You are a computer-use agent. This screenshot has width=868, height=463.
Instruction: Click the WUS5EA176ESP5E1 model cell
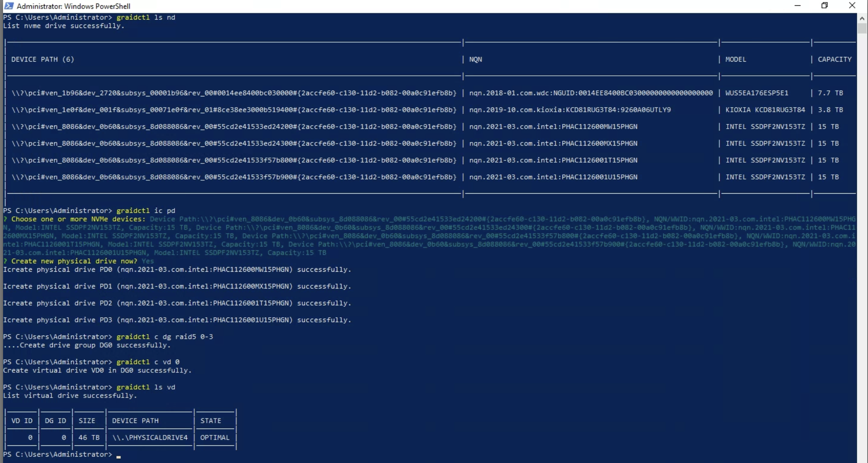coord(757,93)
